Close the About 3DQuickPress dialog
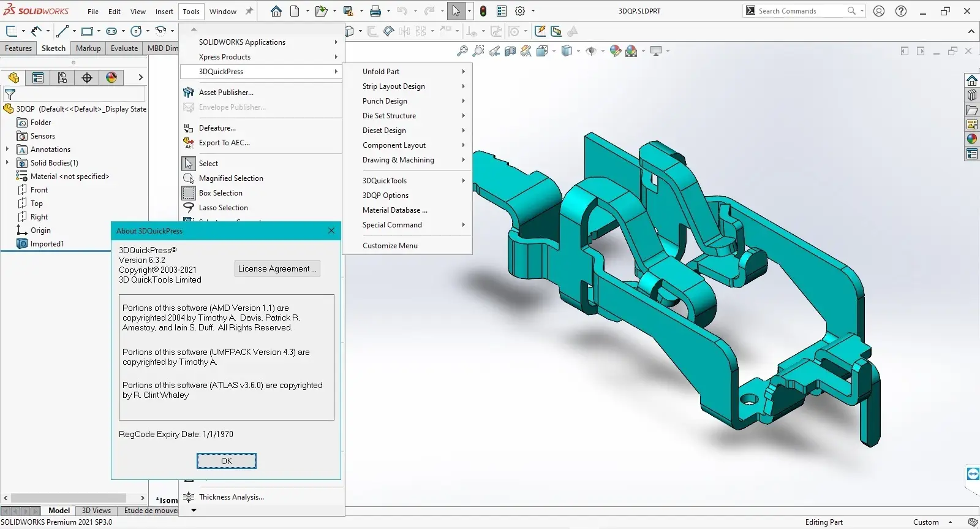 tap(331, 230)
